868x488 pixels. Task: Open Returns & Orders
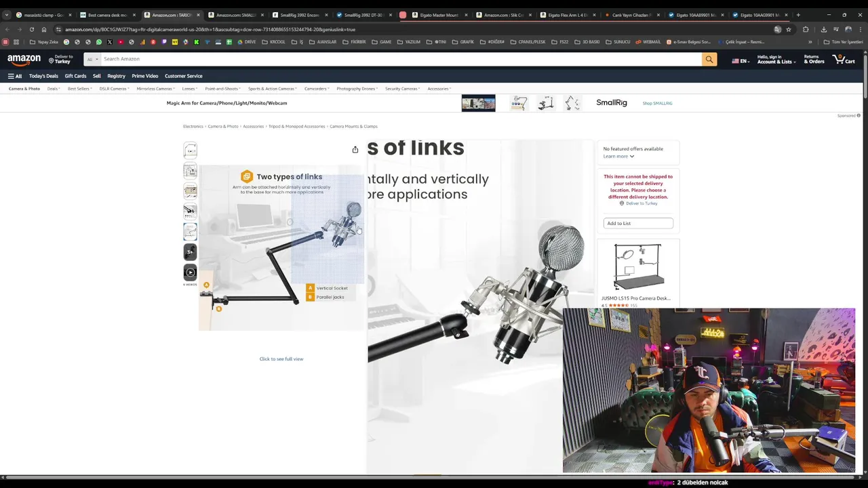[814, 60]
